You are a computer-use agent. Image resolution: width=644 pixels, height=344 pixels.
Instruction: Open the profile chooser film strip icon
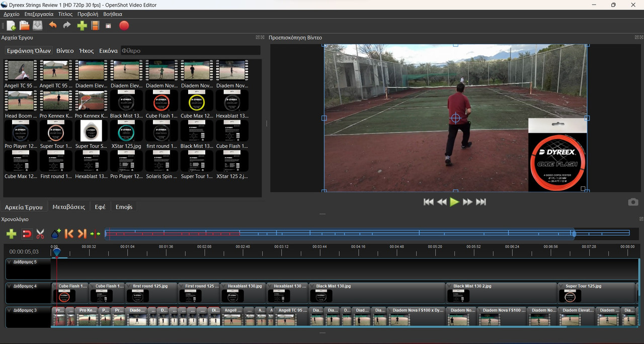click(95, 26)
